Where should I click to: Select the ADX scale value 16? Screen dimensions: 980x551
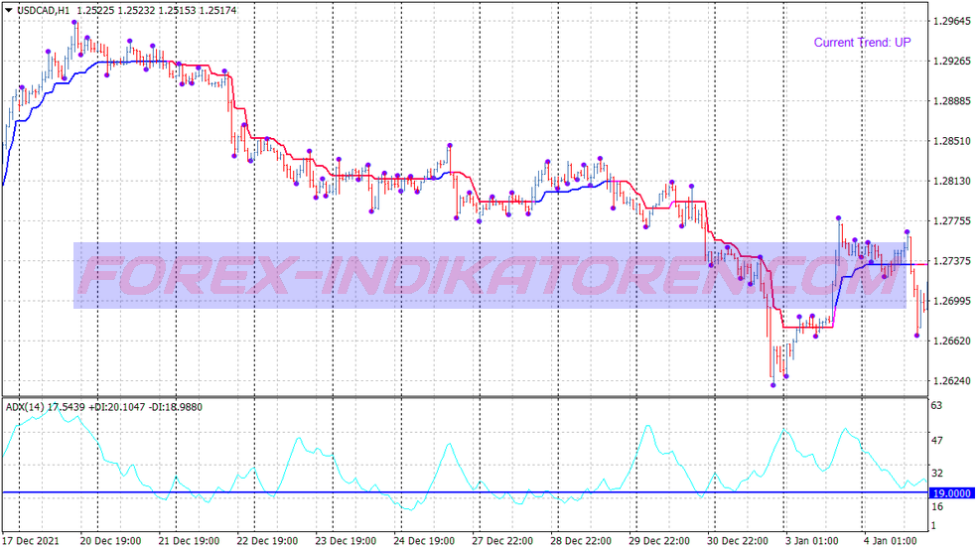936,506
